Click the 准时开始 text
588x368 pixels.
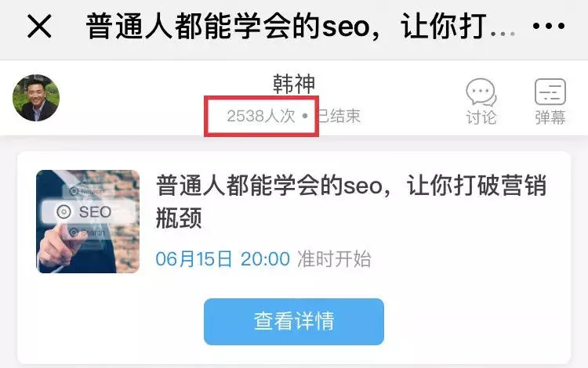[334, 258]
